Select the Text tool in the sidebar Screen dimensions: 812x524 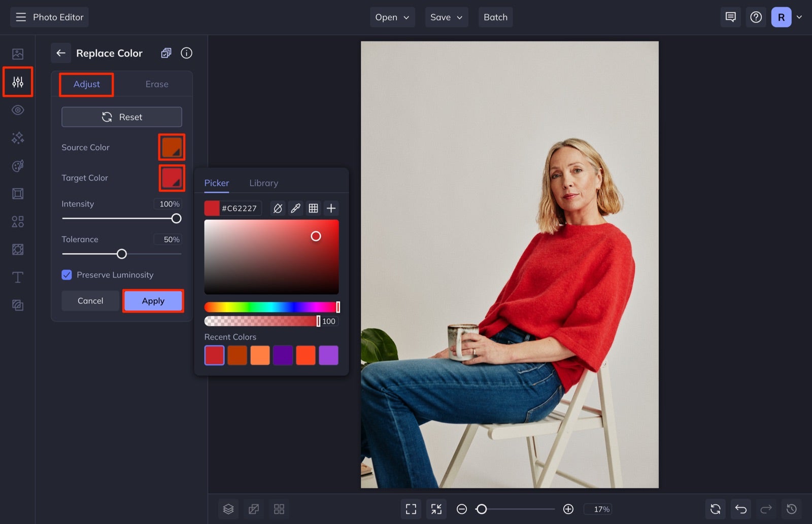coord(18,277)
